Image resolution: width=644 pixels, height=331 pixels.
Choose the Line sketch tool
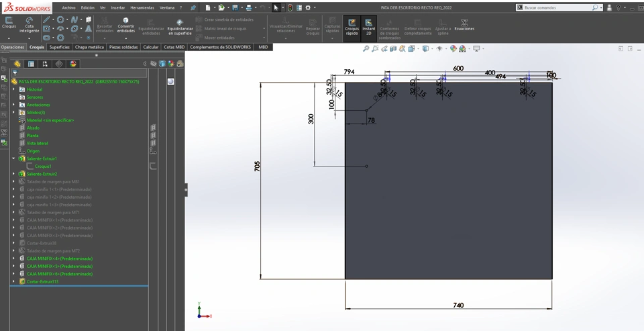[x=46, y=19]
